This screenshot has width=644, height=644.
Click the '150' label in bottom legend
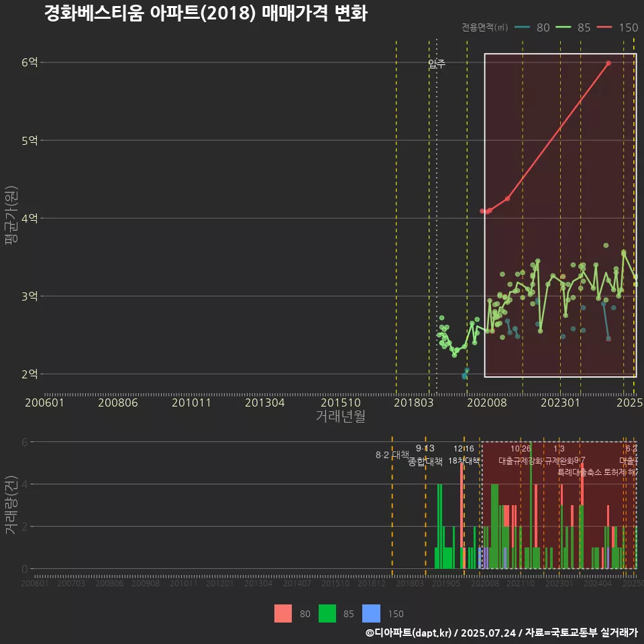[x=396, y=614]
